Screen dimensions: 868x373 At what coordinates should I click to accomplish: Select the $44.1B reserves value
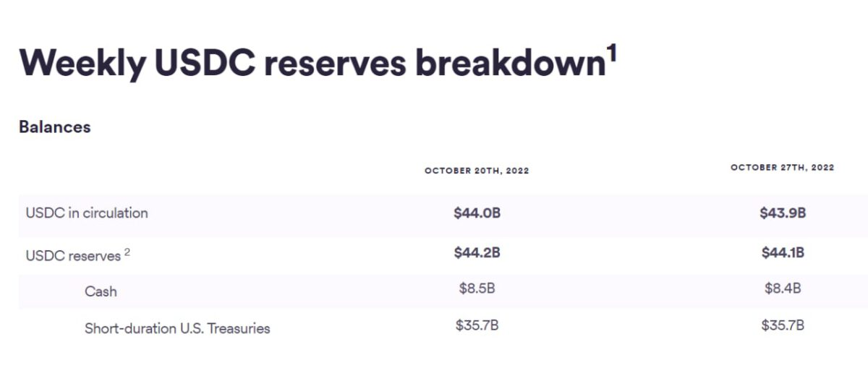[x=783, y=252]
